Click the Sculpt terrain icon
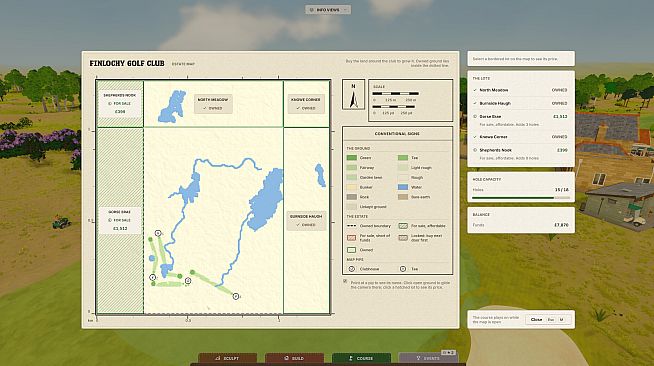654x366 pixels. (x=217, y=358)
